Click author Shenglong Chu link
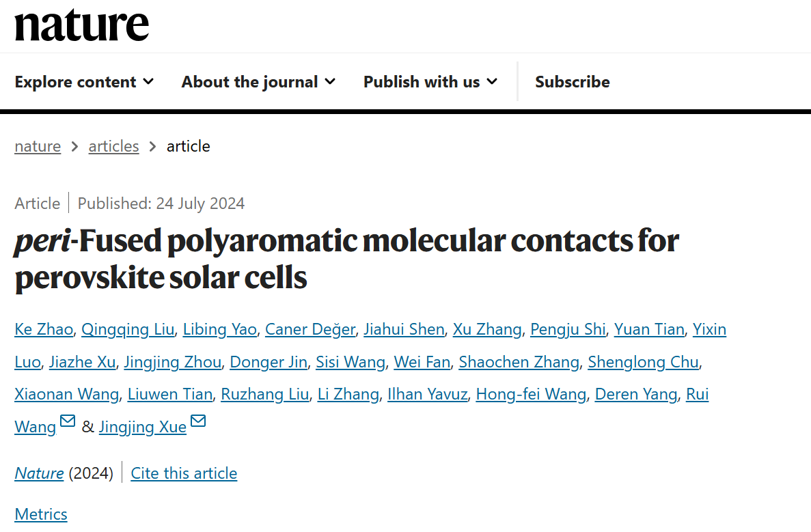 tap(643, 362)
